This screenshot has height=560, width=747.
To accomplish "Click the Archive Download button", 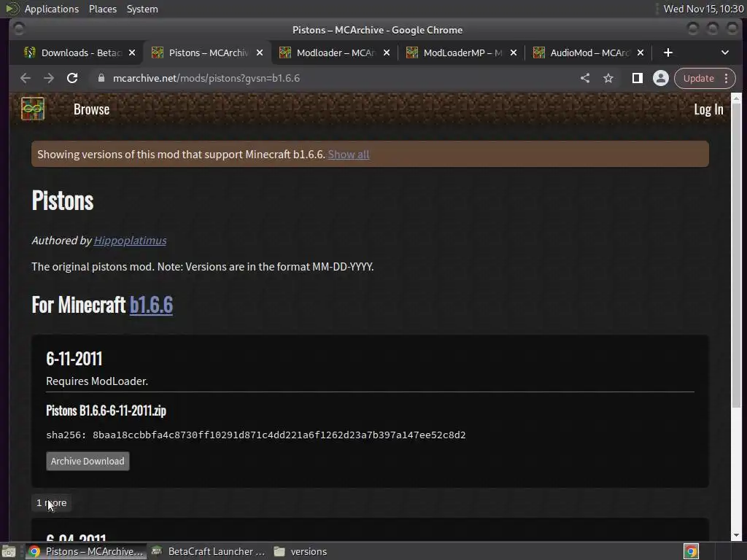I will coord(88,461).
